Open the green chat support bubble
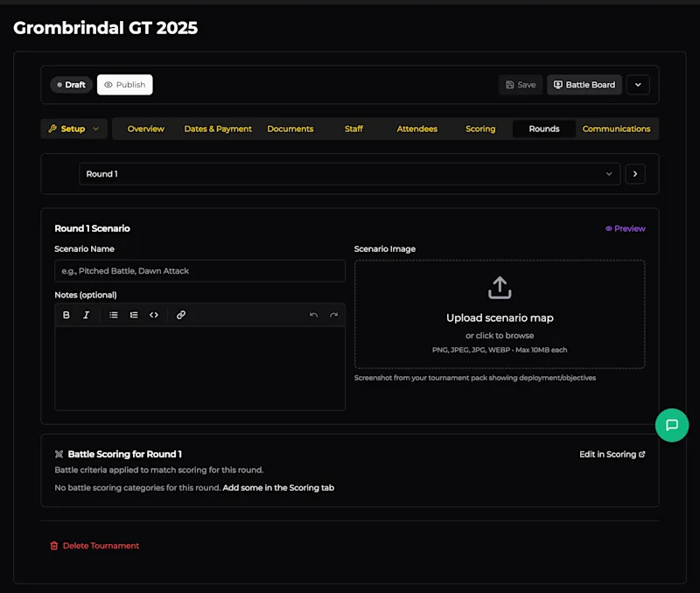 pos(671,425)
